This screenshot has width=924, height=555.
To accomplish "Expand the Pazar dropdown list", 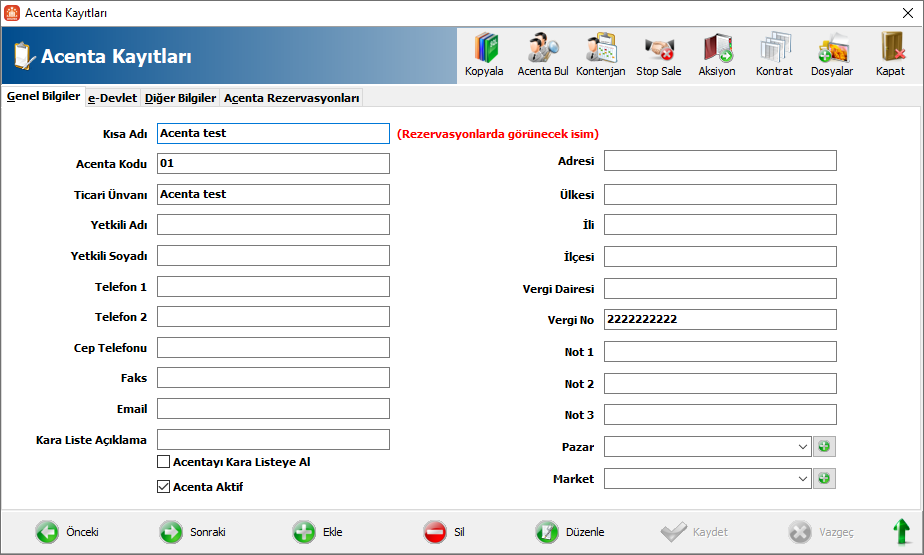I will click(803, 447).
